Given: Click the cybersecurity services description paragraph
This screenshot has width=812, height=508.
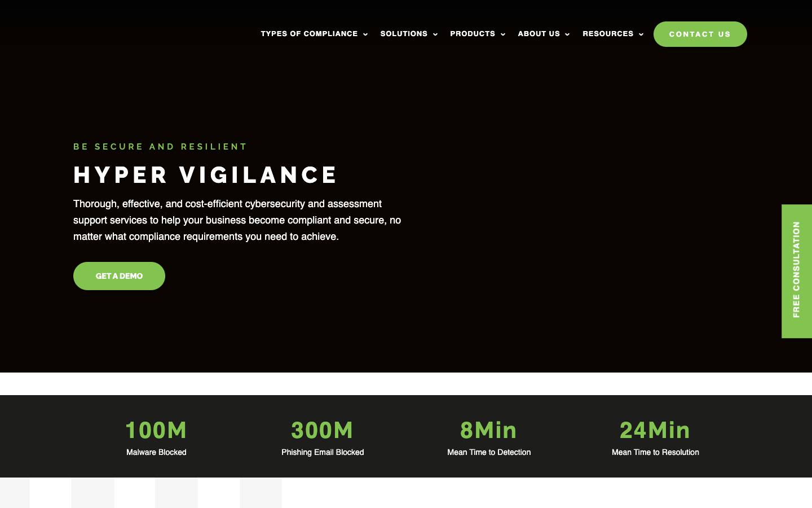Looking at the screenshot, I should 237,220.
